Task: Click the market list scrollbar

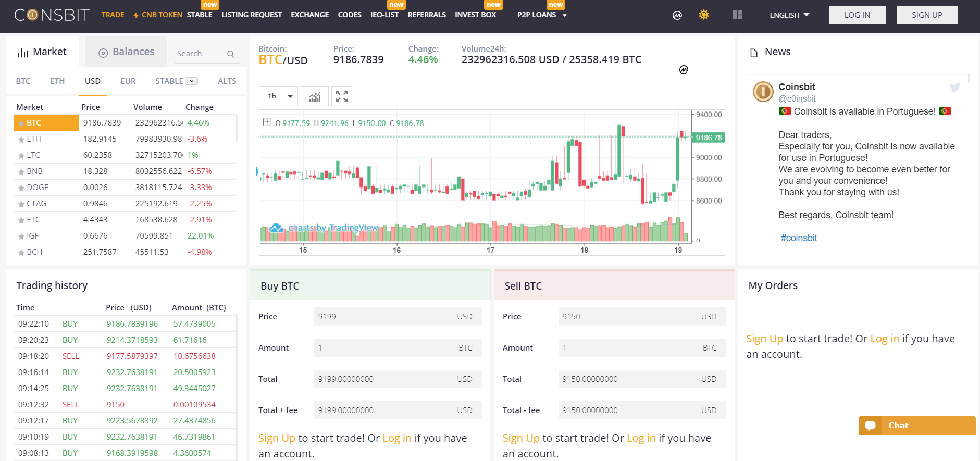Action: (238, 128)
